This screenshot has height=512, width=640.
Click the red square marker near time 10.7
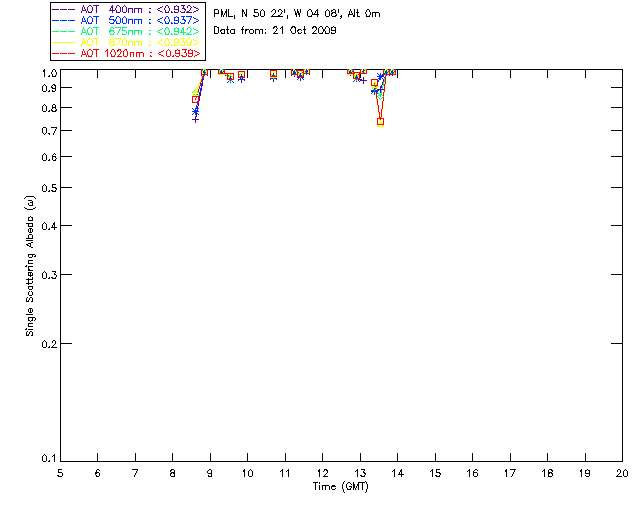pos(273,74)
